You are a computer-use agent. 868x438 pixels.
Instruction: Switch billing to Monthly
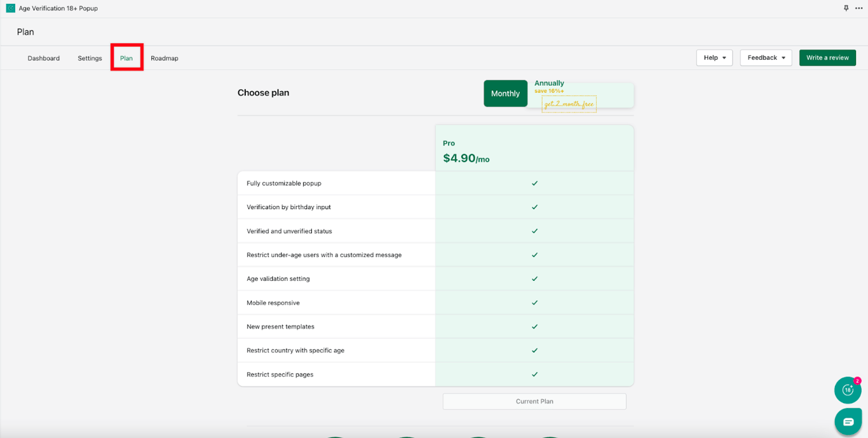tap(505, 93)
